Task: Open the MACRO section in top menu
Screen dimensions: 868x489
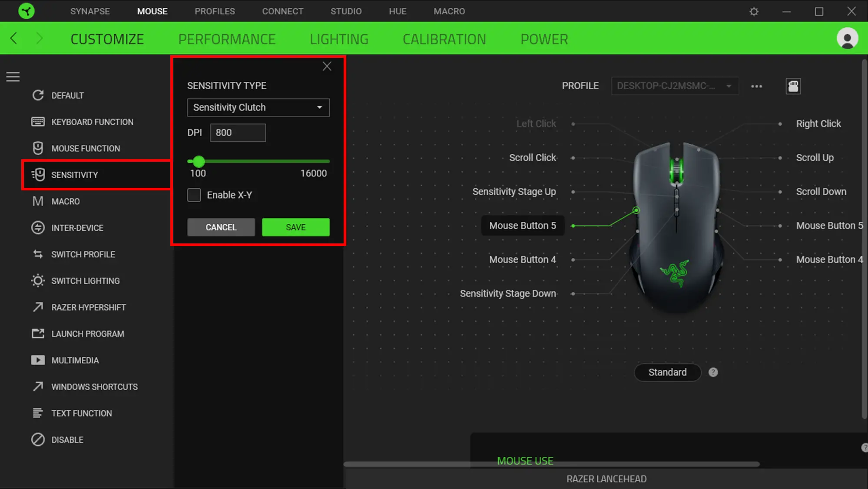Action: point(449,11)
